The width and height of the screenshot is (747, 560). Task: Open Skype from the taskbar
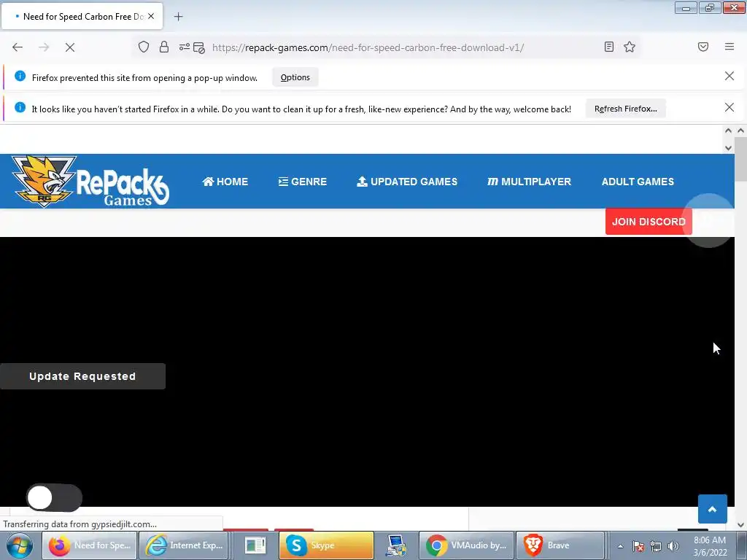(x=326, y=545)
